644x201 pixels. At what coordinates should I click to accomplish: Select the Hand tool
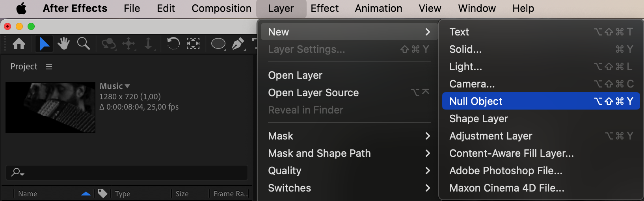[63, 43]
